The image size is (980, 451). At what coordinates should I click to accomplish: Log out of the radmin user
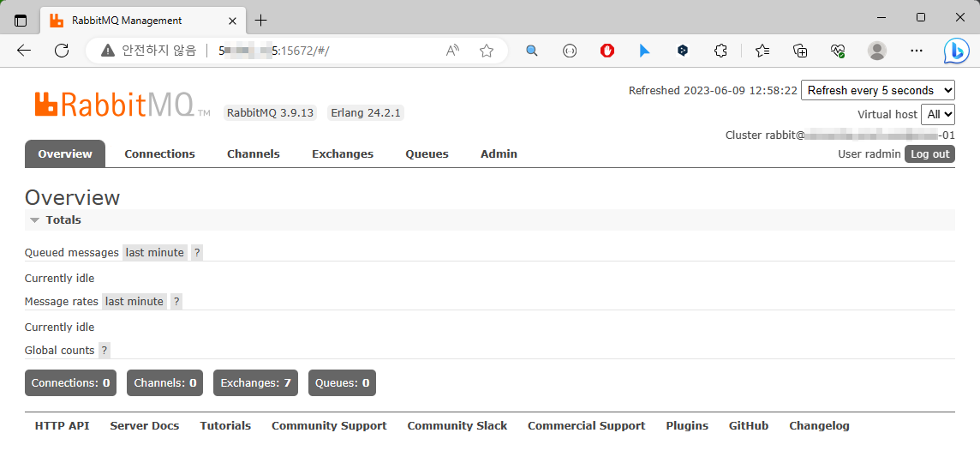929,153
